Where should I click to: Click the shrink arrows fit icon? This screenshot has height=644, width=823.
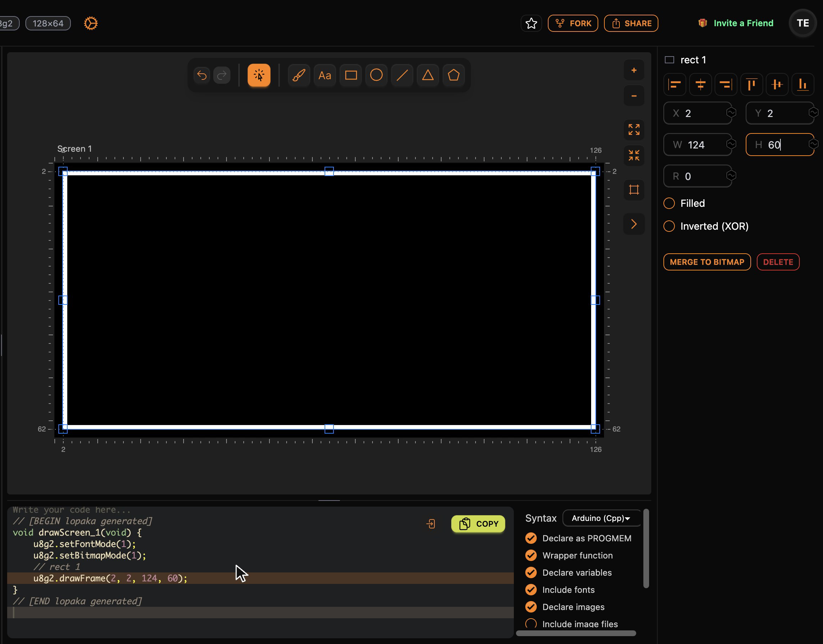(634, 155)
